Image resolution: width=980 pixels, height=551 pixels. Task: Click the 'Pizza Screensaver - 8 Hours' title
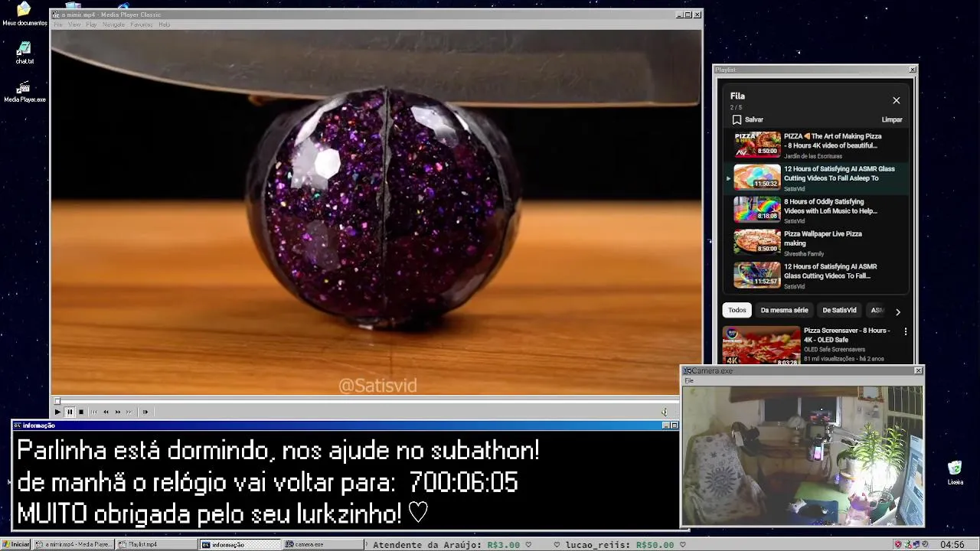[847, 335]
